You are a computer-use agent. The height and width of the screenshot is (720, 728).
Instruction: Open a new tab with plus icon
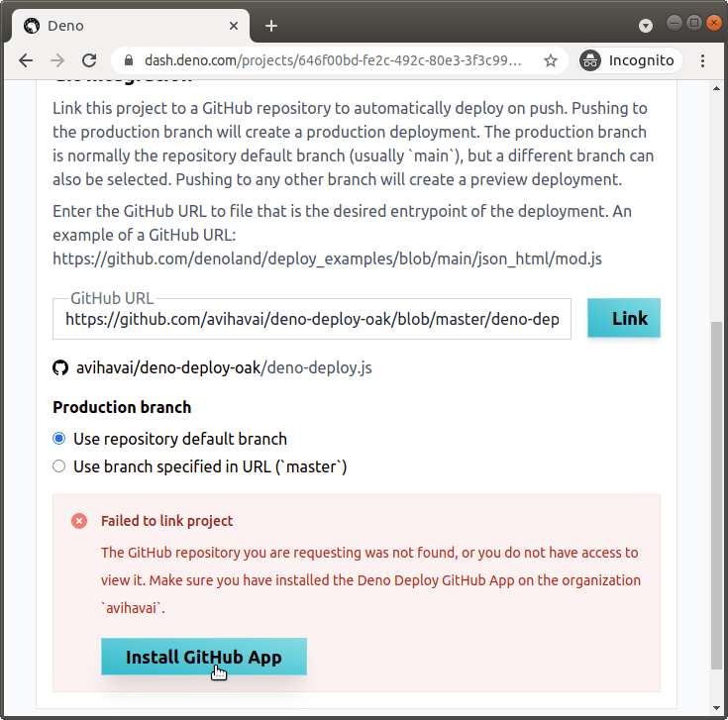[x=271, y=26]
